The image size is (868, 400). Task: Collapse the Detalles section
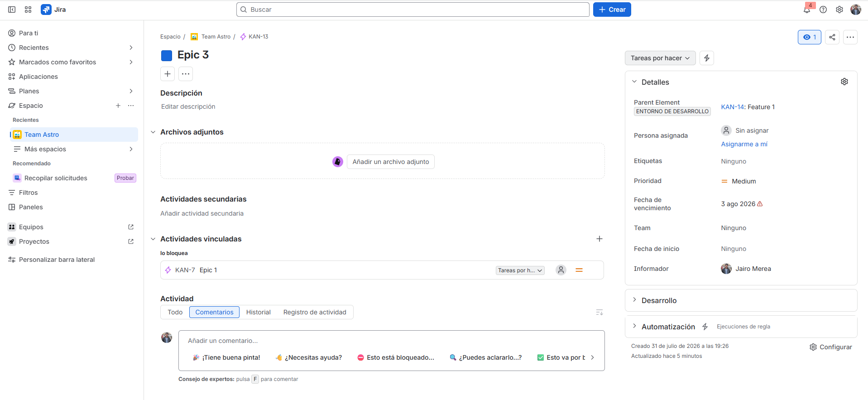pos(634,82)
